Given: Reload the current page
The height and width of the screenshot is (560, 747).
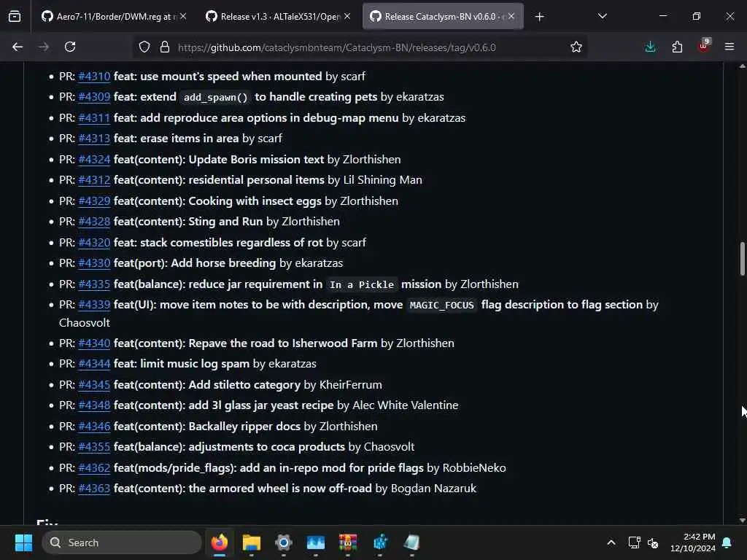Looking at the screenshot, I should (70, 47).
